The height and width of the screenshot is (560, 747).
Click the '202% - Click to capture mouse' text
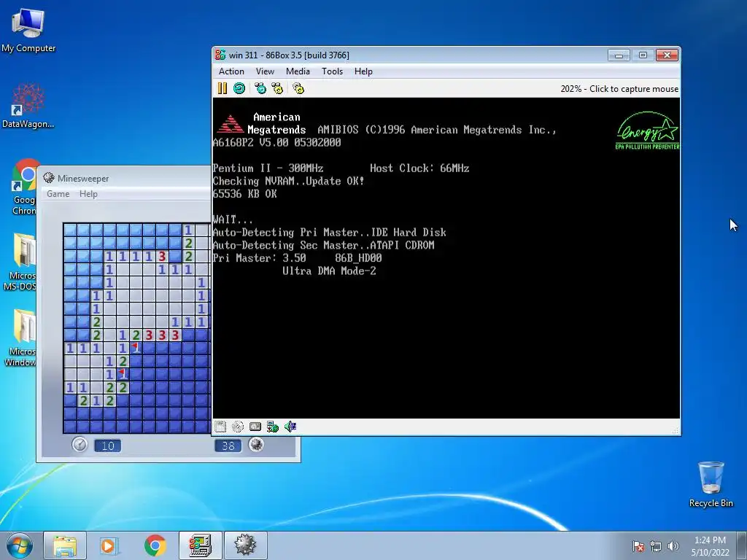(x=619, y=88)
